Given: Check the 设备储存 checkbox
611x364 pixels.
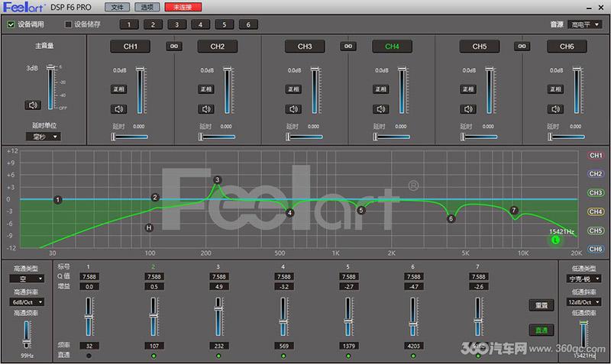Looking at the screenshot, I should click(x=68, y=24).
